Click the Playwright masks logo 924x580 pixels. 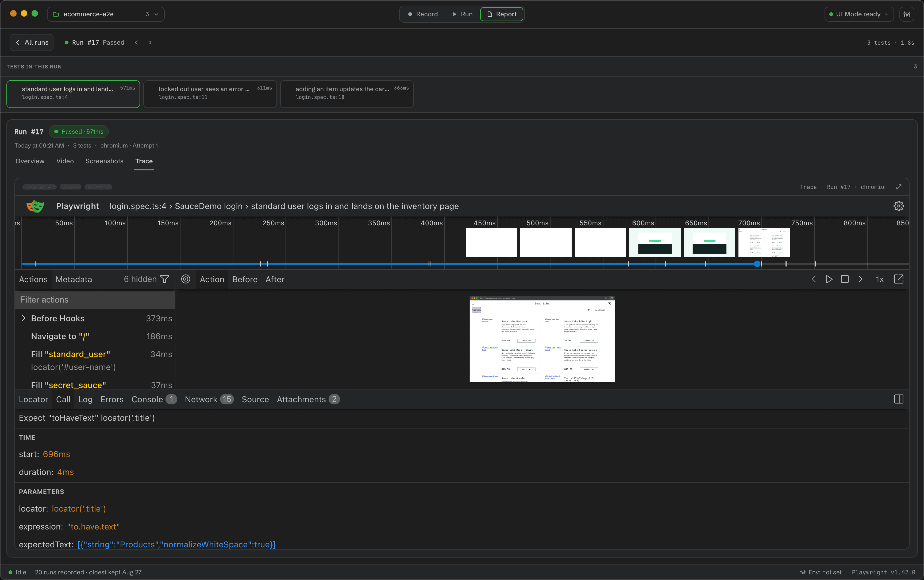click(x=35, y=206)
